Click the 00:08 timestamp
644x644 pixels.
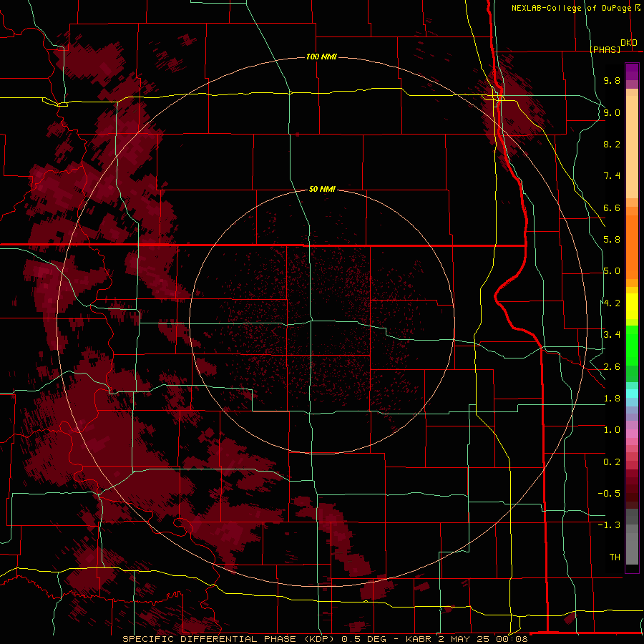click(x=512, y=639)
